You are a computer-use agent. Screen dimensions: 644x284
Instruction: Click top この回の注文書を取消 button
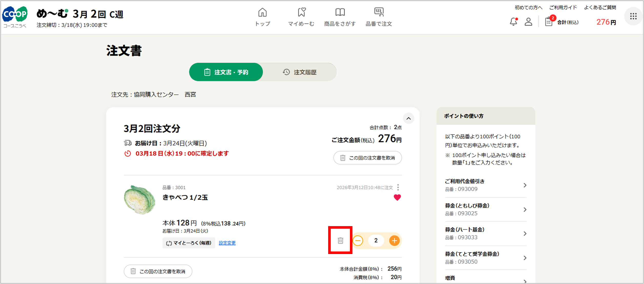coord(367,158)
